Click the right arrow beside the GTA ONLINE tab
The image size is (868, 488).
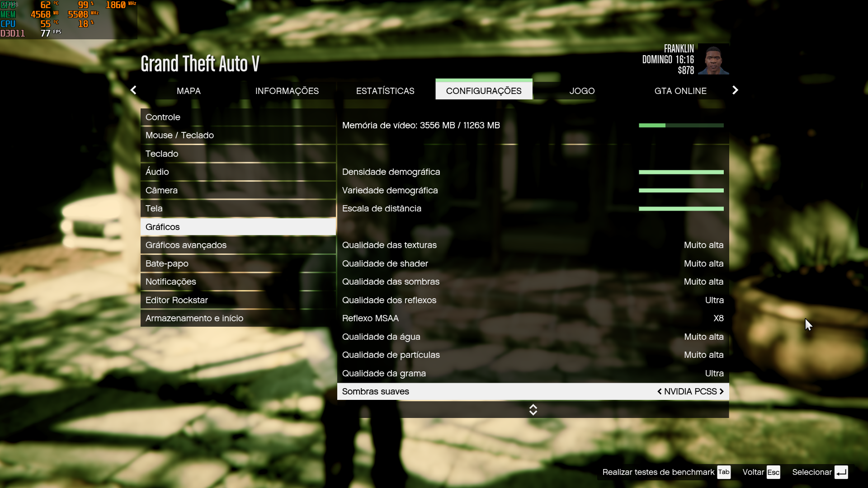[x=735, y=90]
